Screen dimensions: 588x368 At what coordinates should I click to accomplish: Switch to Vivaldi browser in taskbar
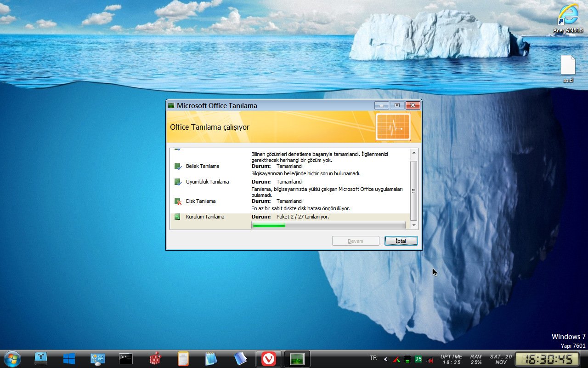pos(269,359)
